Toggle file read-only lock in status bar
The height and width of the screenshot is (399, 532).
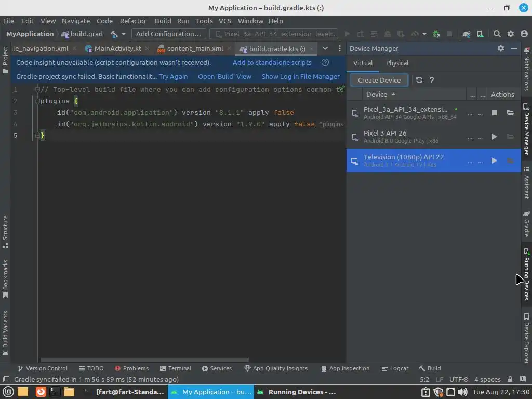point(510,379)
